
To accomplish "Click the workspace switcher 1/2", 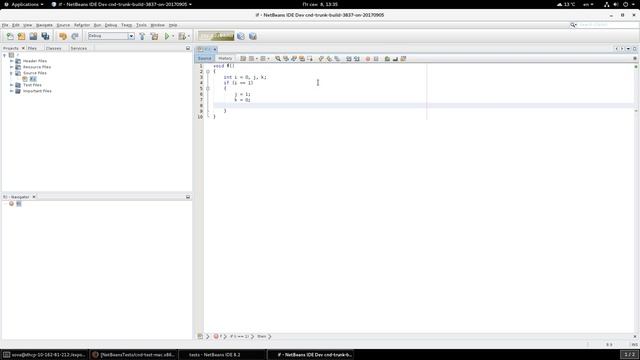I will pyautogui.click(x=629, y=354).
